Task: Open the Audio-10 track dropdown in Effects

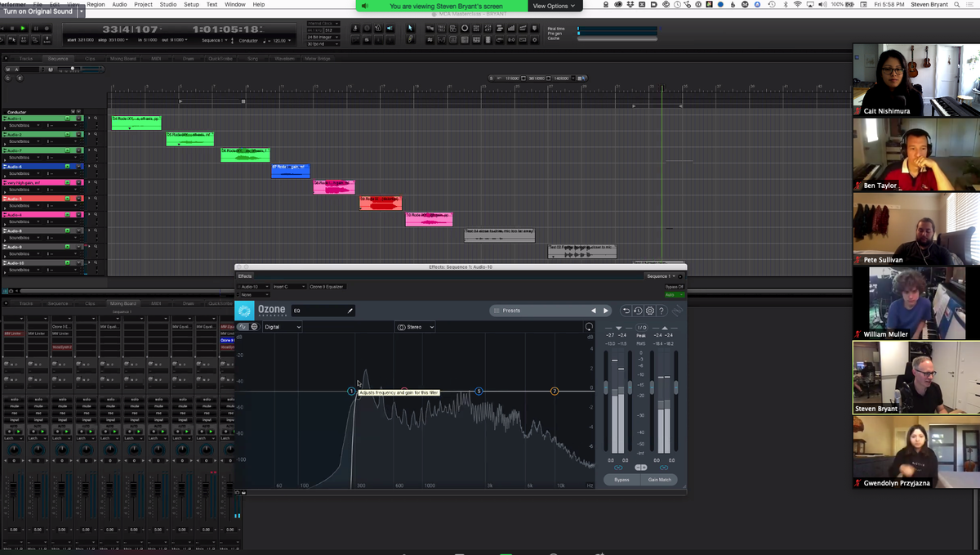Action: tap(252, 287)
